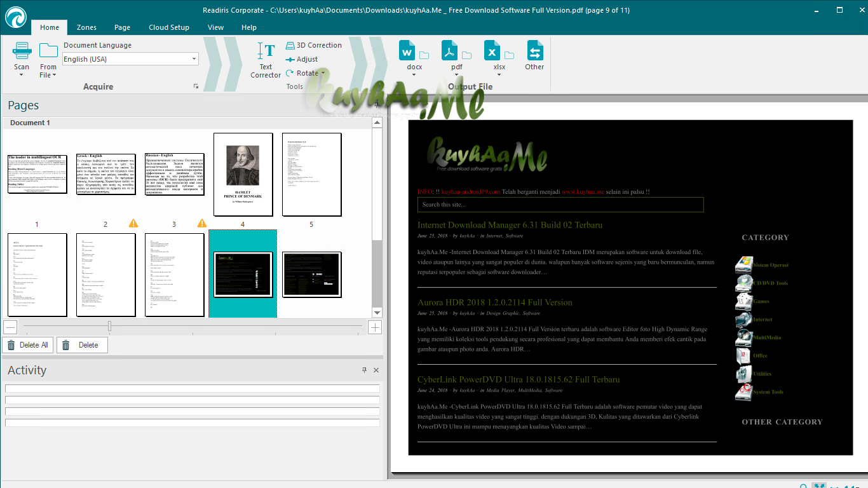Viewport: 868px width, 488px height.
Task: Open the Zones ribbon tab
Action: (86, 27)
